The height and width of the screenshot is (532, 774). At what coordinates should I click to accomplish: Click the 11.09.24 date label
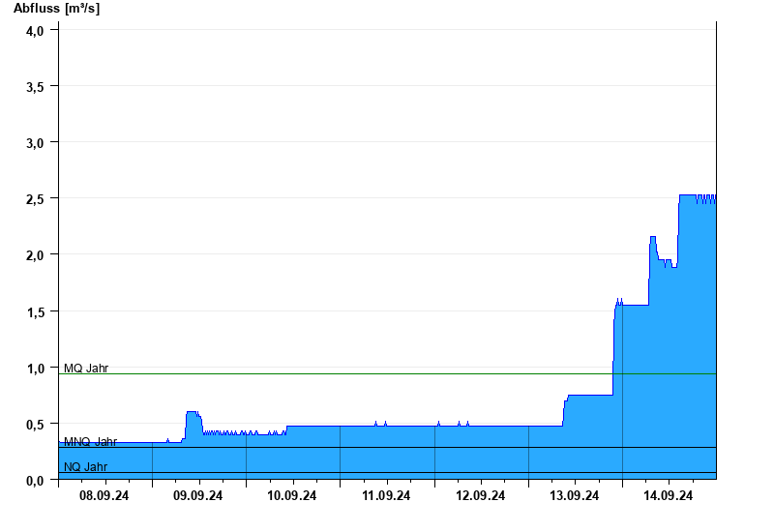coord(386,495)
